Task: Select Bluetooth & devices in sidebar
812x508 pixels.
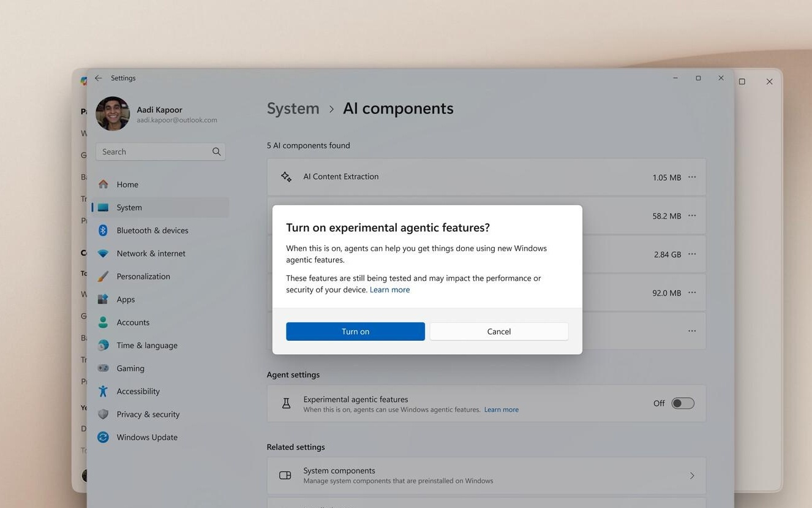Action: (x=152, y=230)
